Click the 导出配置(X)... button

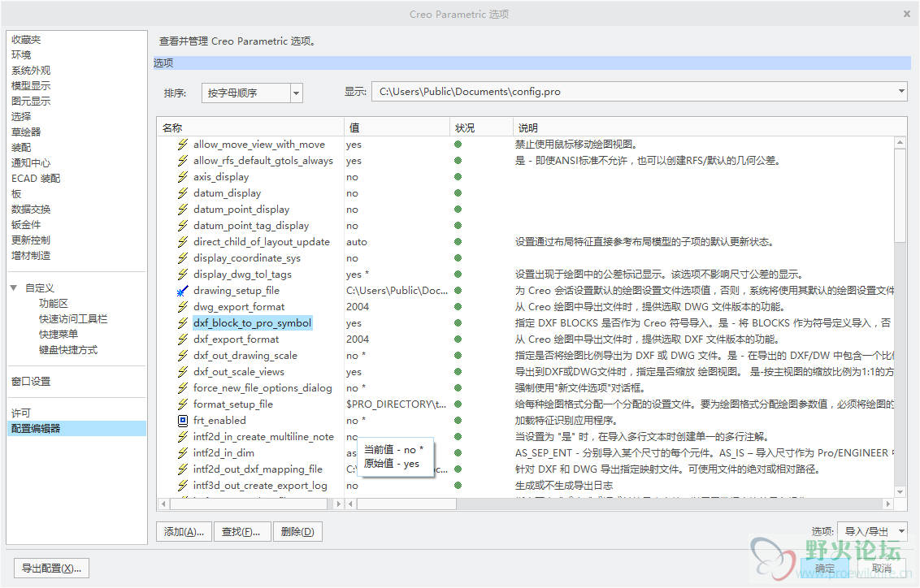52,568
